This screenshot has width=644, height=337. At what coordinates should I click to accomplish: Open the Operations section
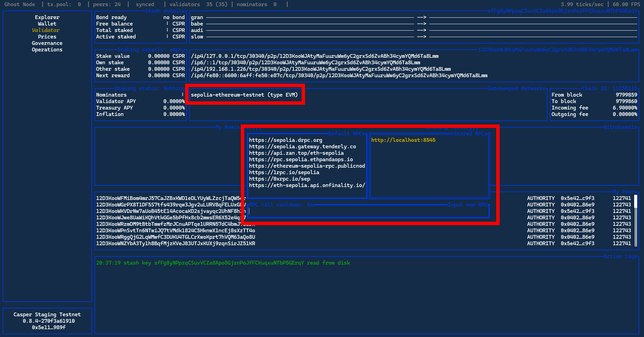47,49
